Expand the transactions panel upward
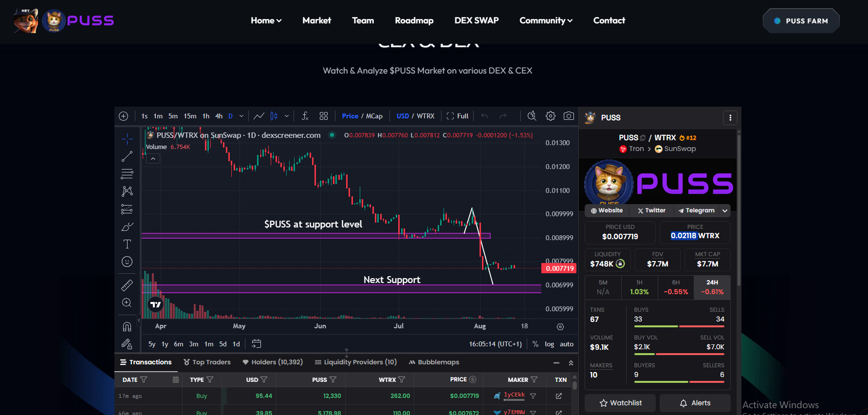Viewport: 868px width, 415px height. point(571,363)
